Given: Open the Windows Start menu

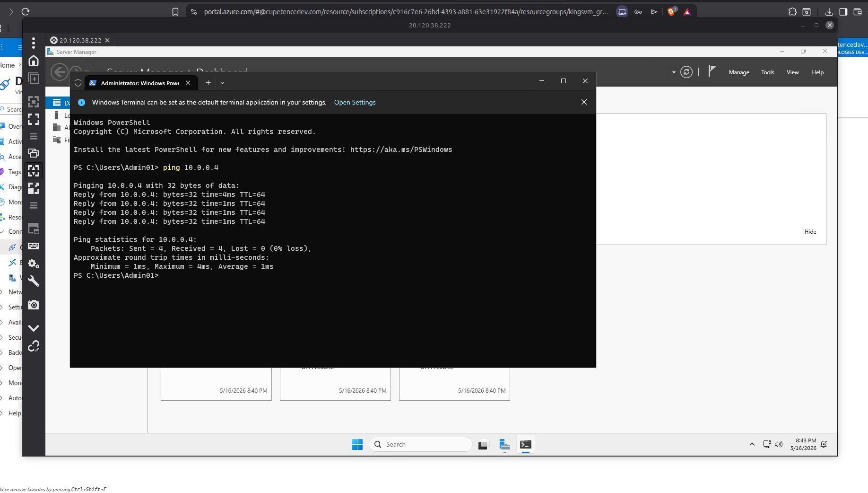Looking at the screenshot, I should 357,444.
